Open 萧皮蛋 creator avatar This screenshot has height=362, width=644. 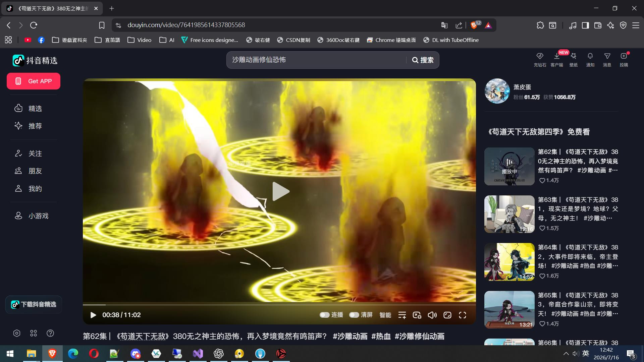tap(497, 91)
